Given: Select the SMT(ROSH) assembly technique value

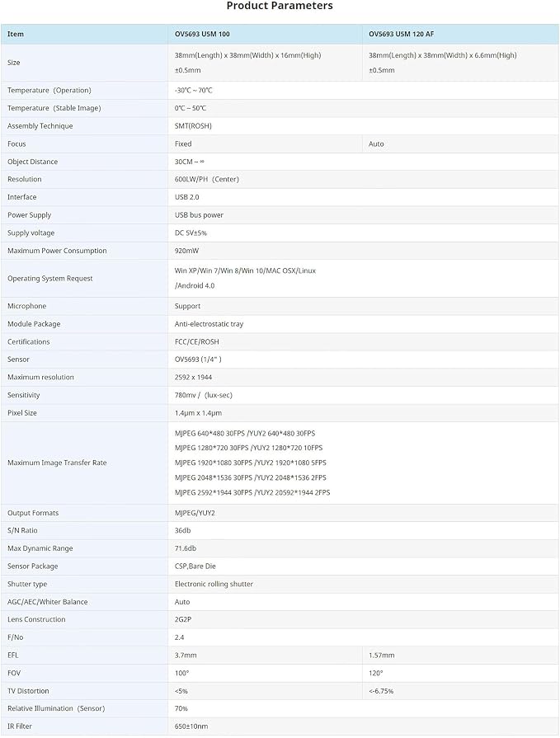Looking at the screenshot, I should [x=194, y=126].
